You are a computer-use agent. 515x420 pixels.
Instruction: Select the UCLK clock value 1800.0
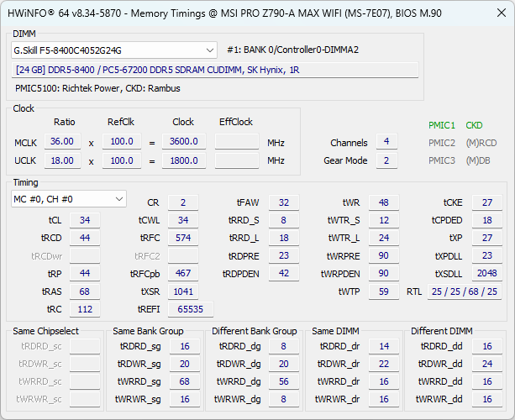click(x=183, y=160)
